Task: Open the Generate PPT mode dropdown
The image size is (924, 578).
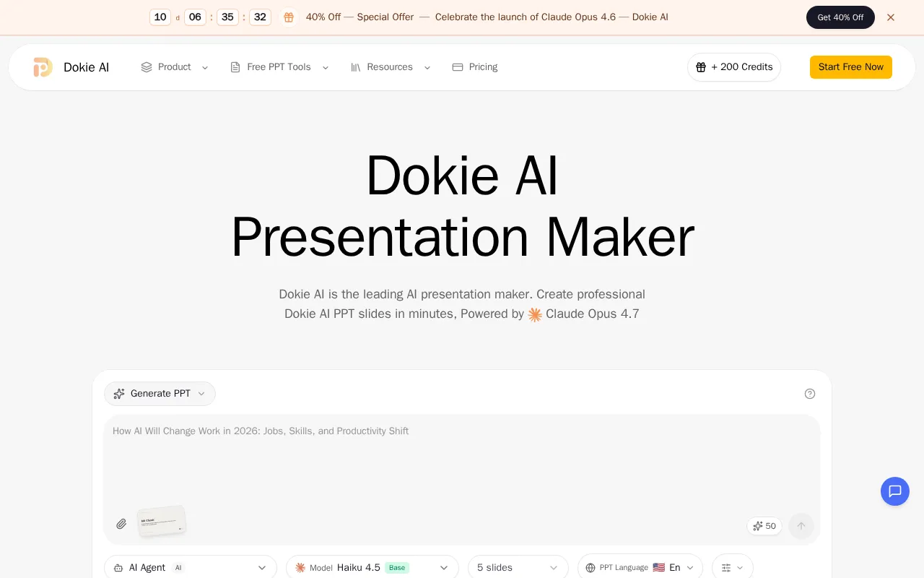Action: [160, 394]
